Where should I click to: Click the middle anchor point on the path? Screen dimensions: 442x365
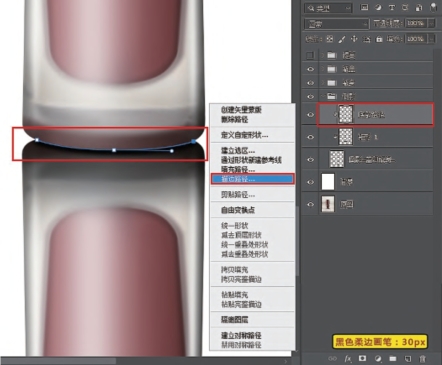[x=114, y=150]
